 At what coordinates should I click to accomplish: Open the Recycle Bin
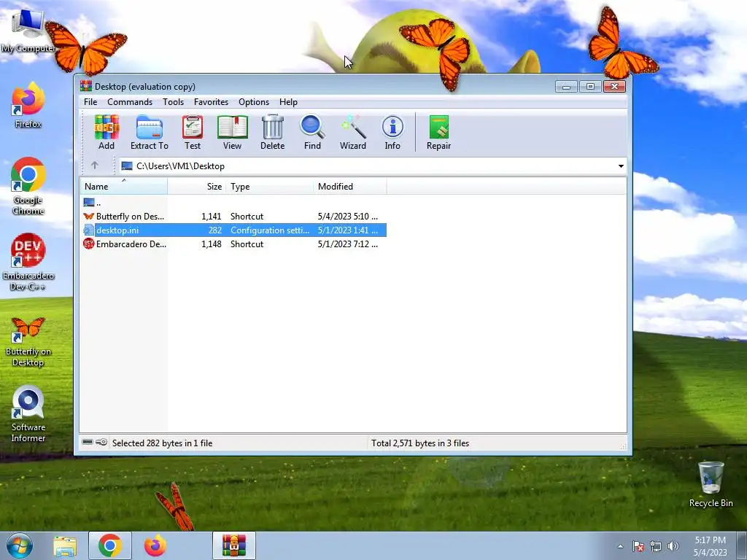point(711,484)
